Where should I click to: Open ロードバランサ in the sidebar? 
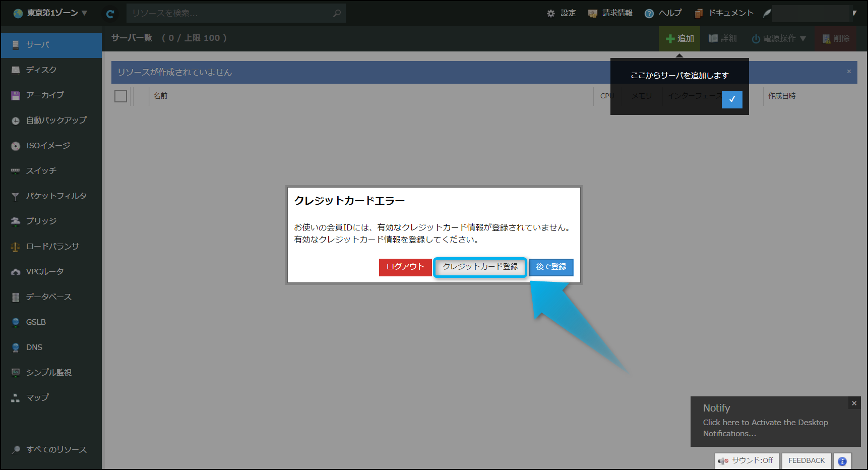52,247
